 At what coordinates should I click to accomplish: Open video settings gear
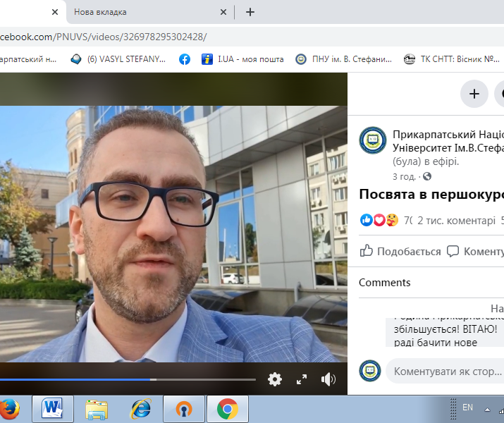click(x=275, y=379)
